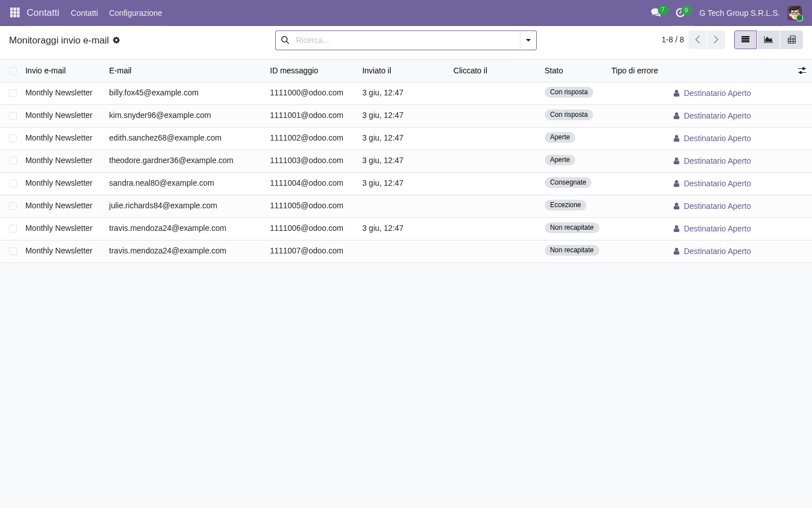
Task: Click recipient icon in julie.richards84 row
Action: click(676, 206)
